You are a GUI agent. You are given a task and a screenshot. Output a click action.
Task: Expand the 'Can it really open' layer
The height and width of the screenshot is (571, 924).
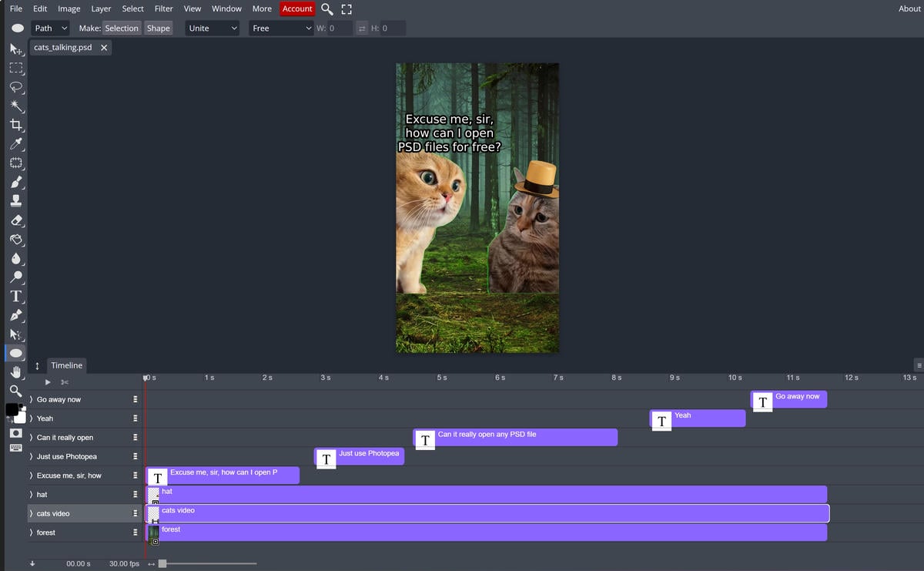[32, 438]
